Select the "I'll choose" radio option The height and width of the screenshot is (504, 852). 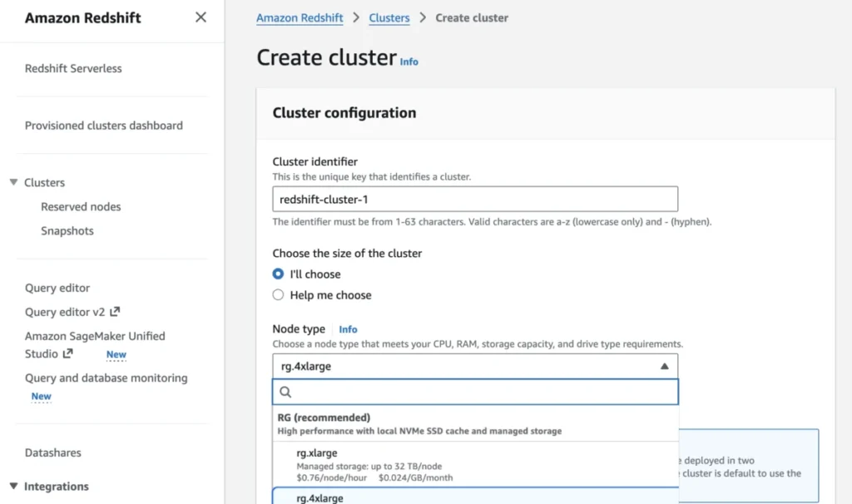[278, 274]
